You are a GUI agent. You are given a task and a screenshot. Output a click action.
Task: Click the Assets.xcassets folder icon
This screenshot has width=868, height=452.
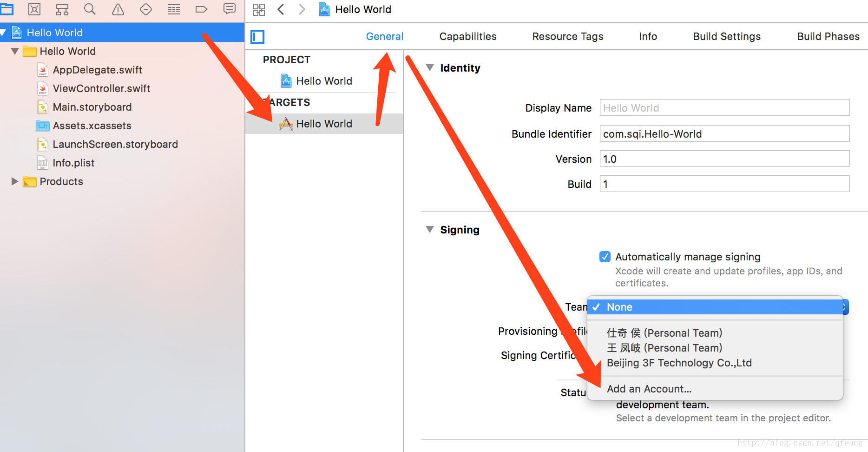point(43,126)
